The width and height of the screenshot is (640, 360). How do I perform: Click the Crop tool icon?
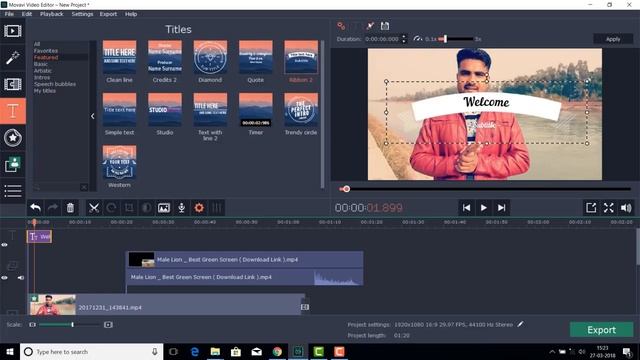point(129,208)
